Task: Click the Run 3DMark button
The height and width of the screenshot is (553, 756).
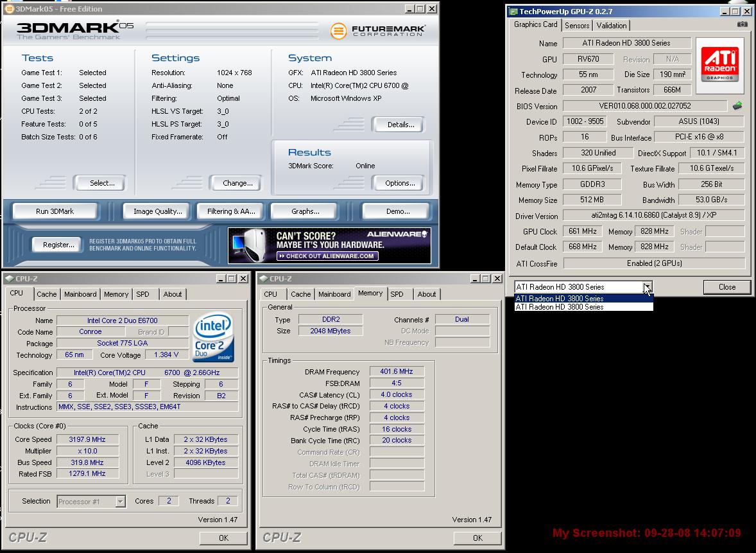Action: [x=55, y=211]
